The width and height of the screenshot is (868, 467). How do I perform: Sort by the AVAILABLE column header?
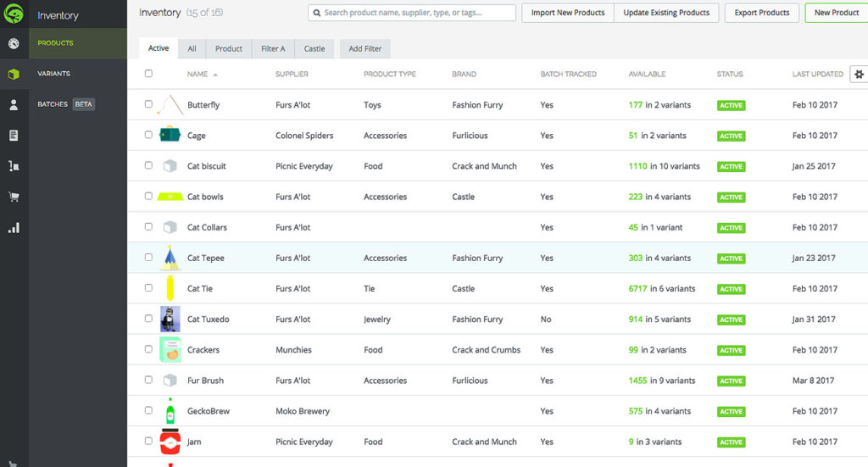(x=647, y=74)
